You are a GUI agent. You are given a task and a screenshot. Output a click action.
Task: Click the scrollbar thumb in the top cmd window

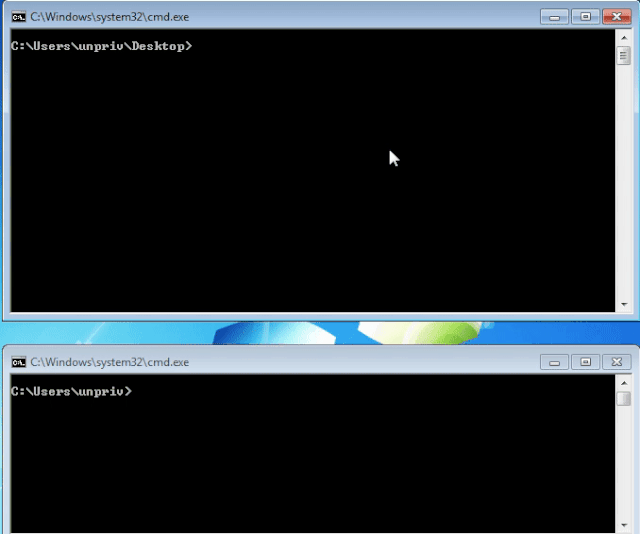pyautogui.click(x=624, y=56)
